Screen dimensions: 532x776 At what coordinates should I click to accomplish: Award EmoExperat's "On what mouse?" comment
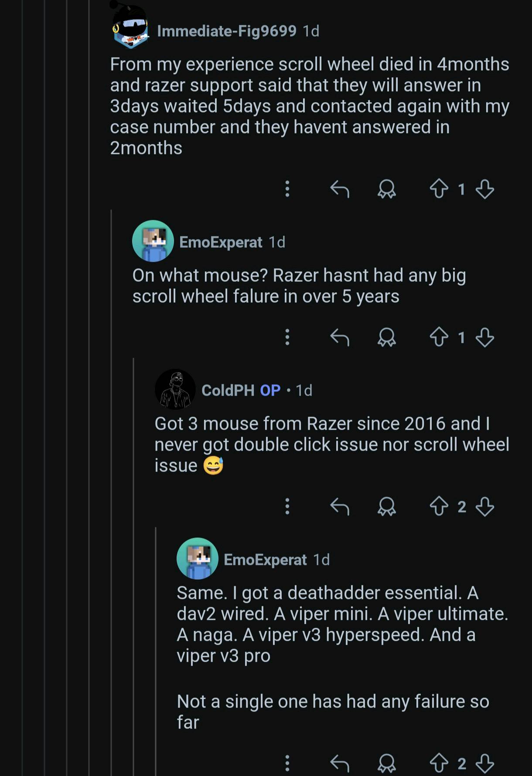[386, 337]
